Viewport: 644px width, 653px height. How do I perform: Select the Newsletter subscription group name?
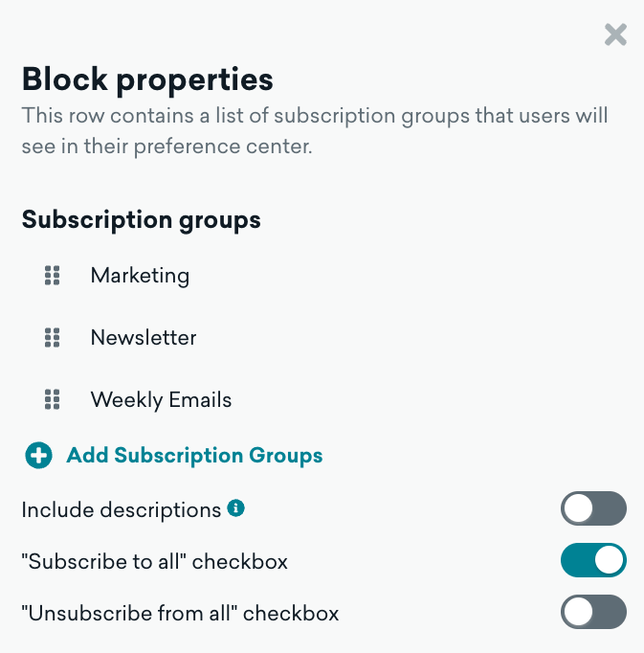(x=144, y=337)
